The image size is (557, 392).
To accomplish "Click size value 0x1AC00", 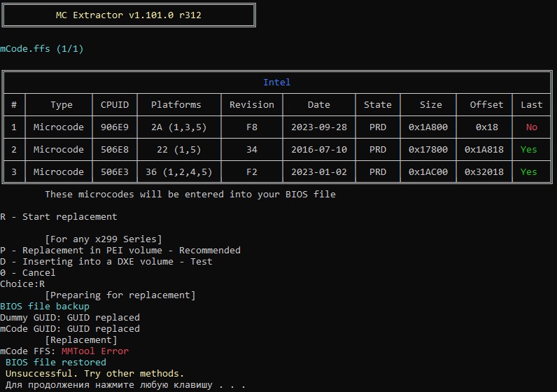I will coord(428,172).
